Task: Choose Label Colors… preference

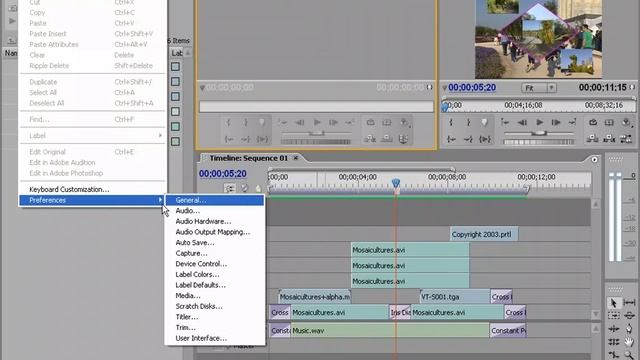Action: click(215, 274)
